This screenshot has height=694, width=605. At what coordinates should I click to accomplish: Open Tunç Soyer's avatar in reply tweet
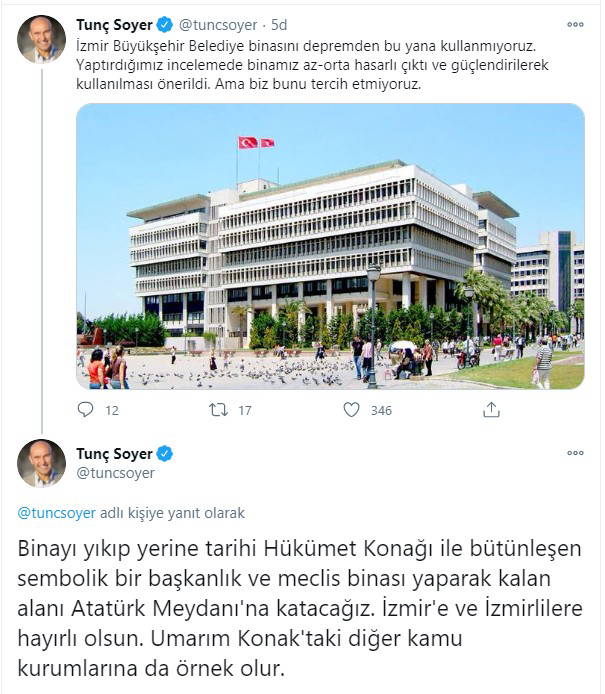[x=41, y=463]
